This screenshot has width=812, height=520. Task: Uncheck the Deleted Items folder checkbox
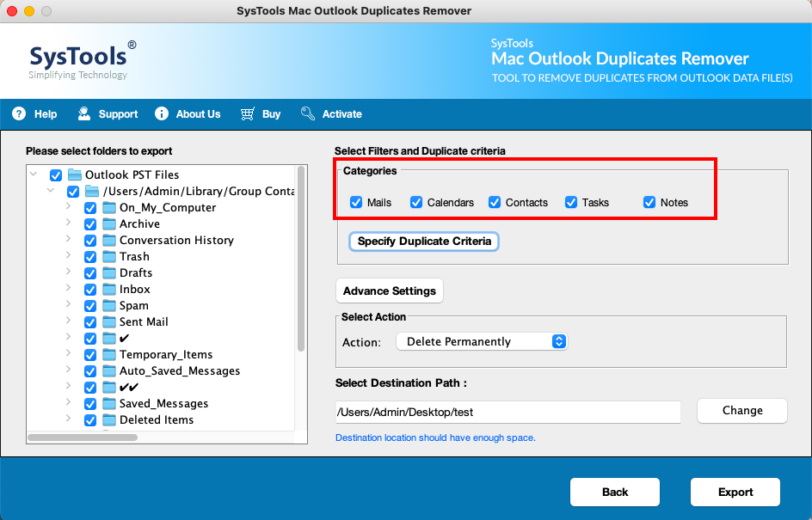pos(90,420)
